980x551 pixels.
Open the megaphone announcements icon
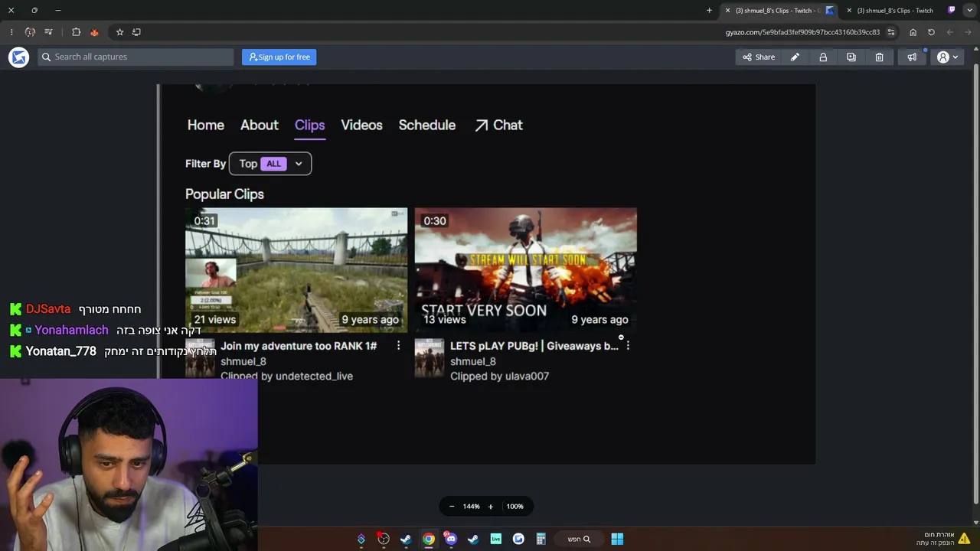click(912, 57)
